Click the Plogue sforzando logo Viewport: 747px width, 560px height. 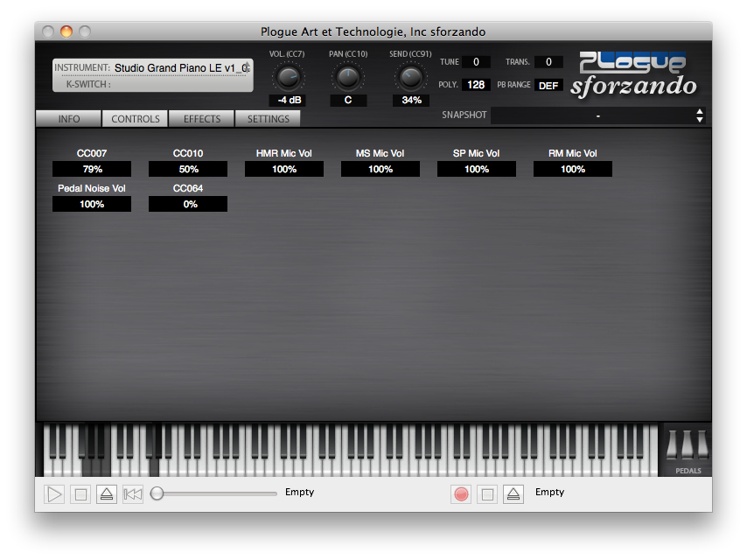pos(633,75)
